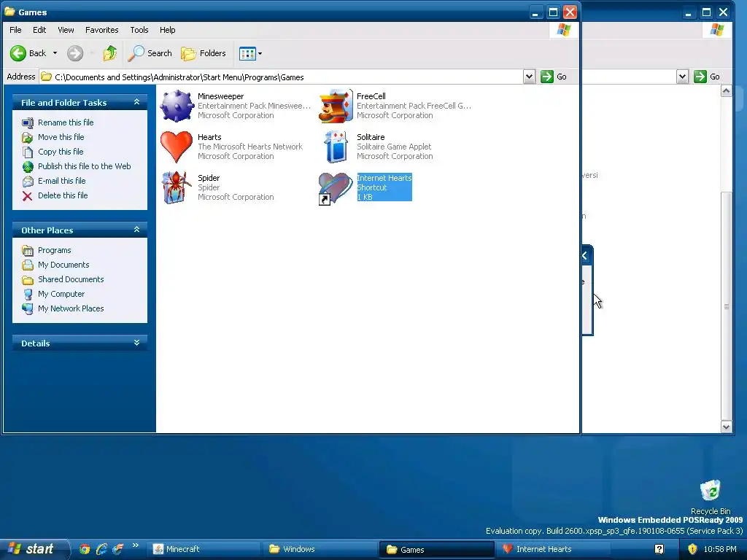Switch to Internet Hearts taskbar button
This screenshot has width=747, height=560.
point(552,549)
